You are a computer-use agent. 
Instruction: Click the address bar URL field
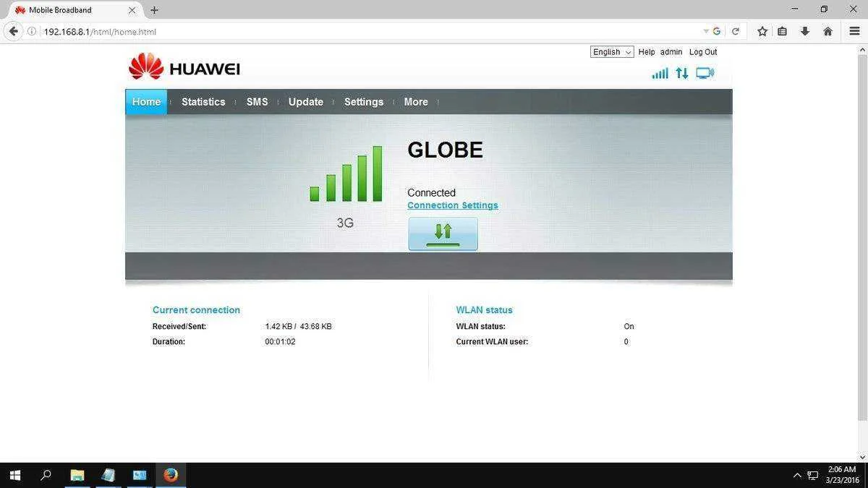pyautogui.click(x=369, y=31)
